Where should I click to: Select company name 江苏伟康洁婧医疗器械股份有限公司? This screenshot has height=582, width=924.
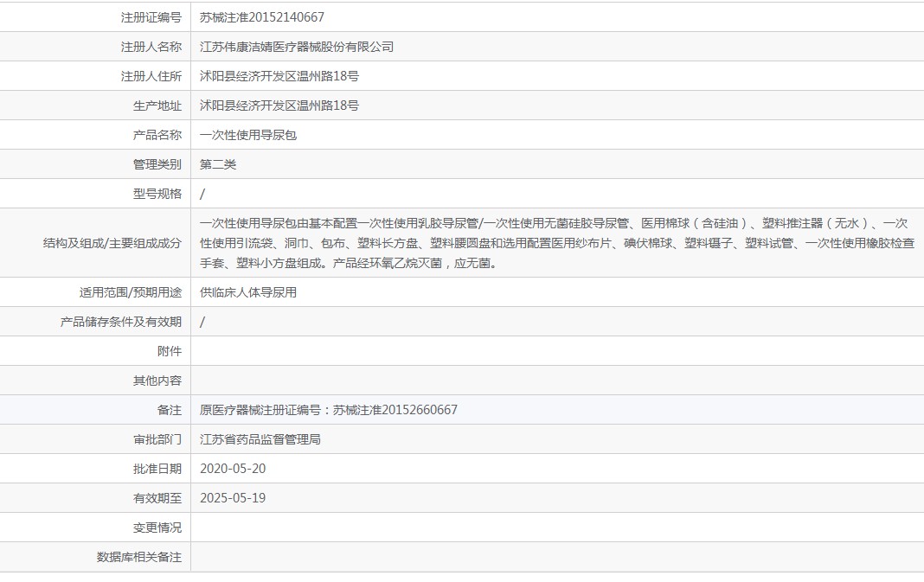coord(297,47)
